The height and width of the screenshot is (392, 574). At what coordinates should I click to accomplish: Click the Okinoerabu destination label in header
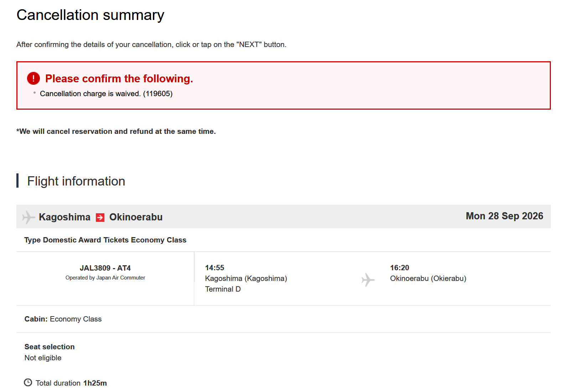click(136, 217)
